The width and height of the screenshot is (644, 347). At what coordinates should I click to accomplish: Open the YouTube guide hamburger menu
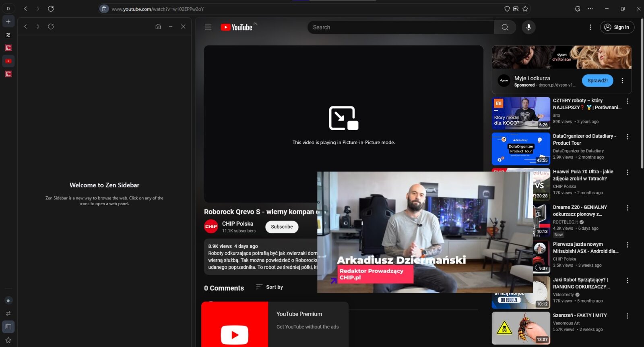point(208,27)
